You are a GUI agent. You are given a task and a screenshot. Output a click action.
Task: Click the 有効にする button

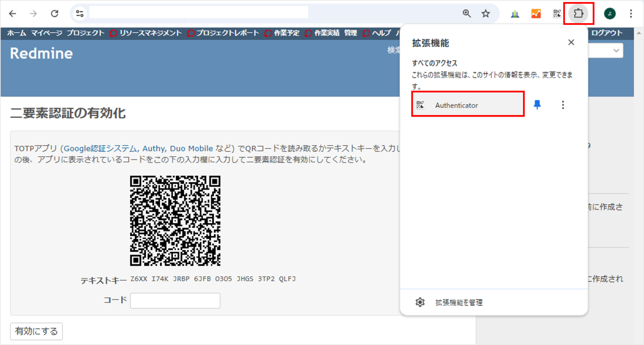pyautogui.click(x=36, y=331)
